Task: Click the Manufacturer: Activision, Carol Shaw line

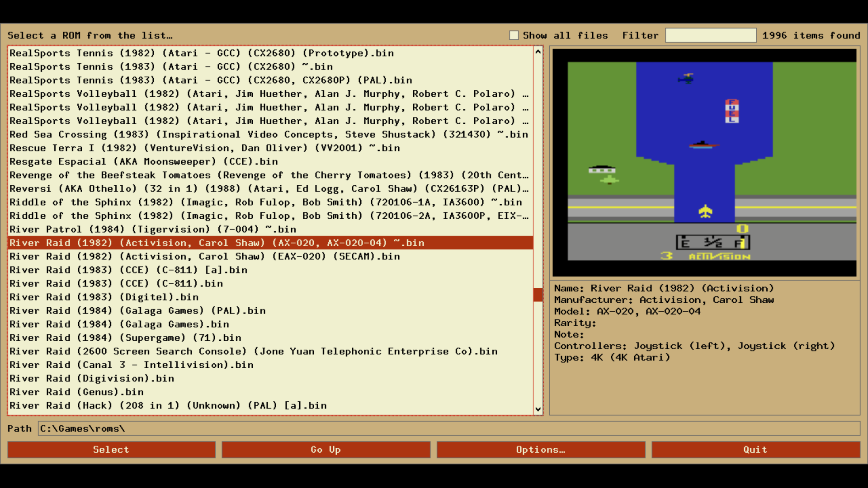Action: click(x=664, y=300)
